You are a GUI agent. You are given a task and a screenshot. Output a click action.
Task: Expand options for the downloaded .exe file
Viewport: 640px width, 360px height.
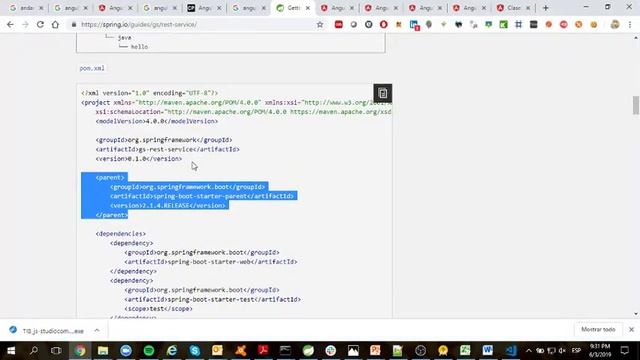(97, 330)
